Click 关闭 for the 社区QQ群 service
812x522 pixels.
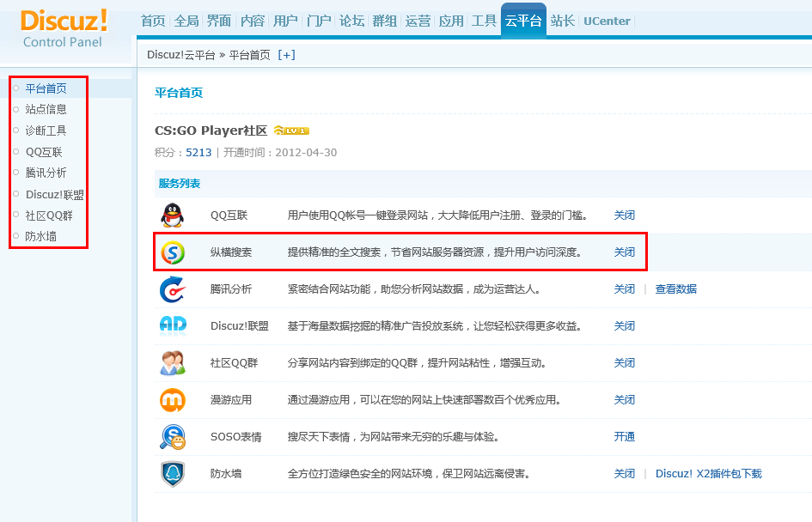click(625, 362)
